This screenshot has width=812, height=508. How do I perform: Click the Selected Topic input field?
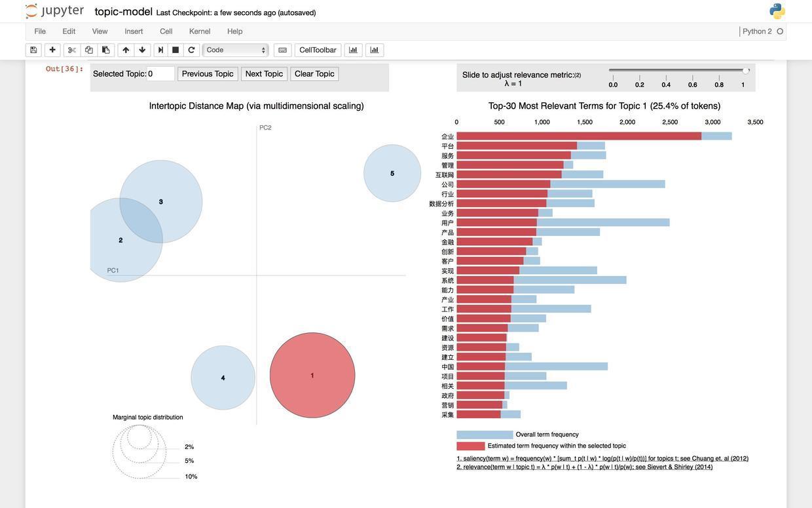tap(160, 74)
